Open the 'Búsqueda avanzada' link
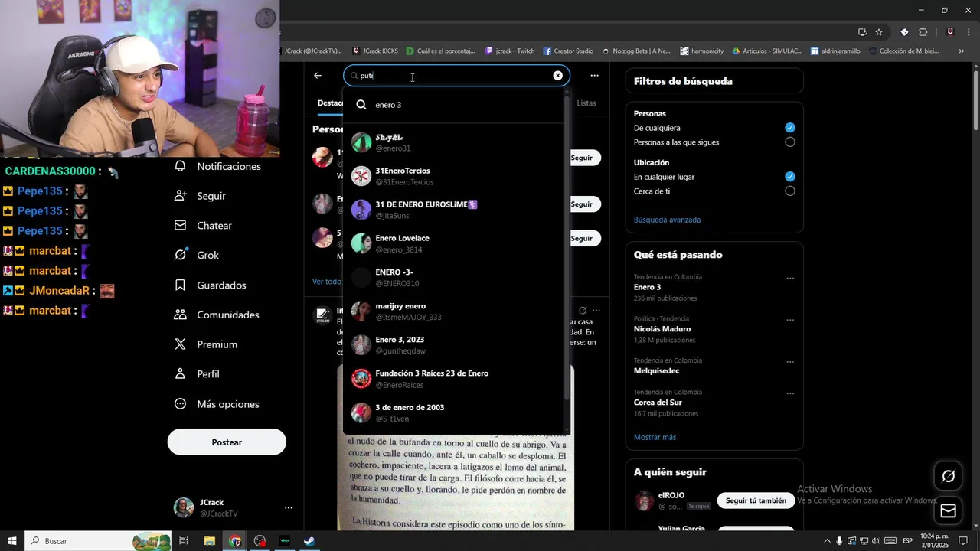This screenshot has height=551, width=980. point(667,220)
